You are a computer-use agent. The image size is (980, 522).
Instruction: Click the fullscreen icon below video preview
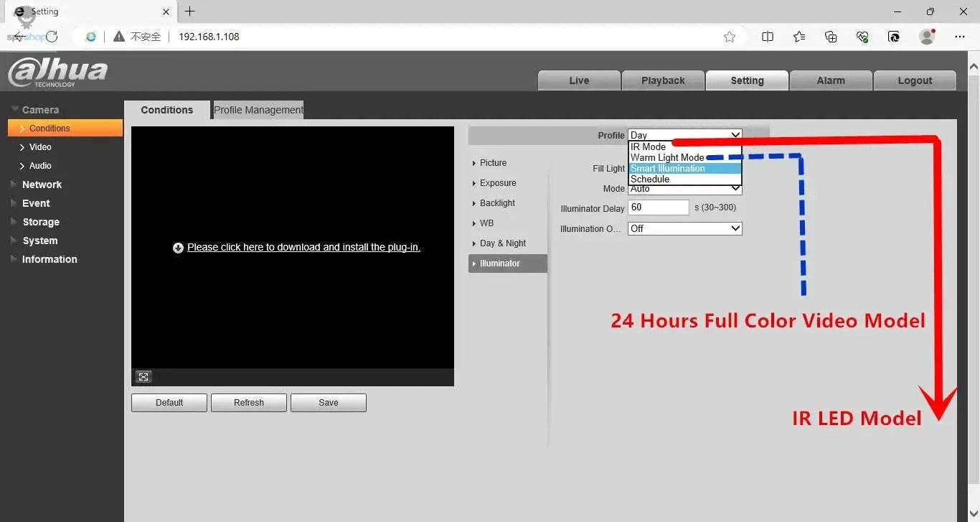(143, 377)
